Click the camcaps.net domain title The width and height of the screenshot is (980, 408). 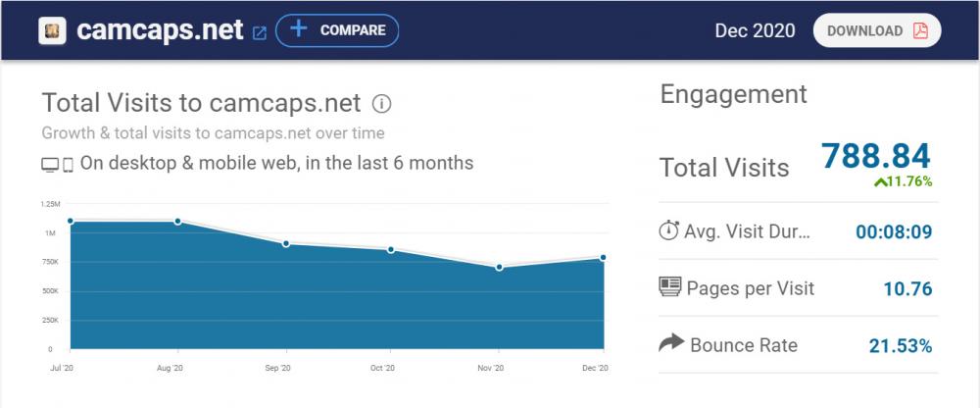[x=160, y=30]
